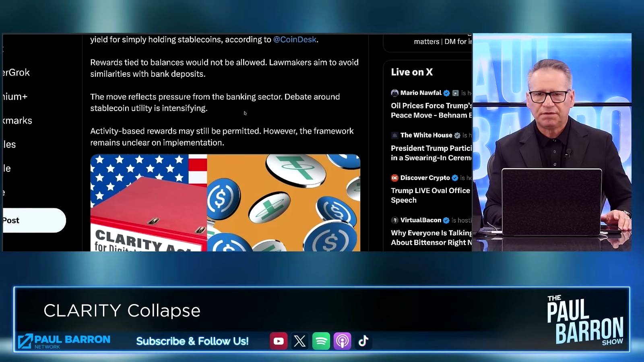Image resolution: width=644 pixels, height=362 pixels.
Task: Click the YouTube icon in the banner
Action: tap(279, 341)
